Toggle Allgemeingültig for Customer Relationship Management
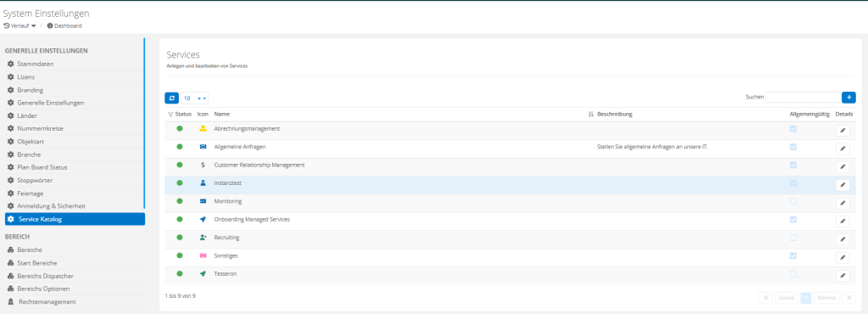The width and height of the screenshot is (868, 314). pos(793,165)
